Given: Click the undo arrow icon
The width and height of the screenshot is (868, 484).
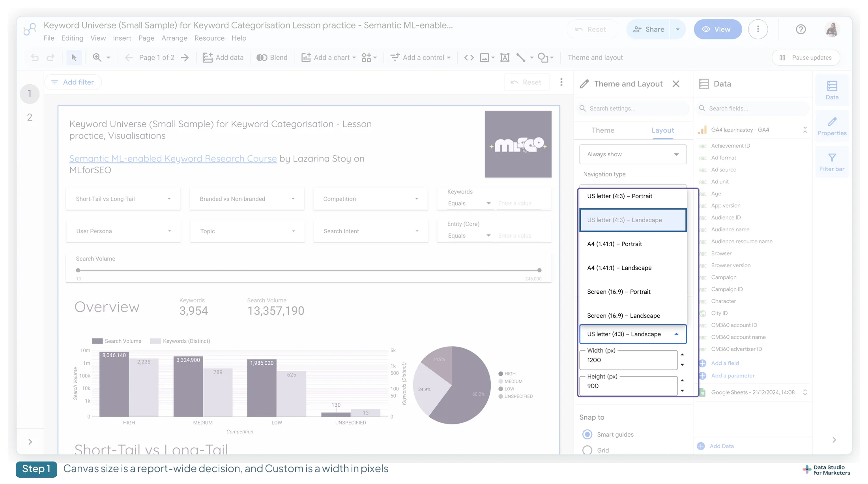Looking at the screenshot, I should (35, 58).
